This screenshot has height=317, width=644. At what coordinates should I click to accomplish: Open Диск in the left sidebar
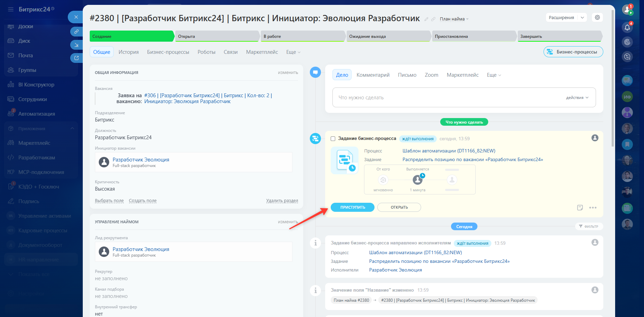(x=24, y=41)
